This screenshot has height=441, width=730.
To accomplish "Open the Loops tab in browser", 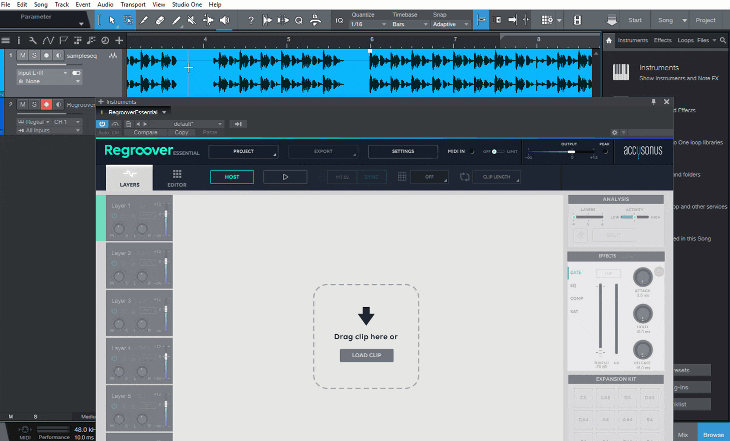I will coord(685,40).
